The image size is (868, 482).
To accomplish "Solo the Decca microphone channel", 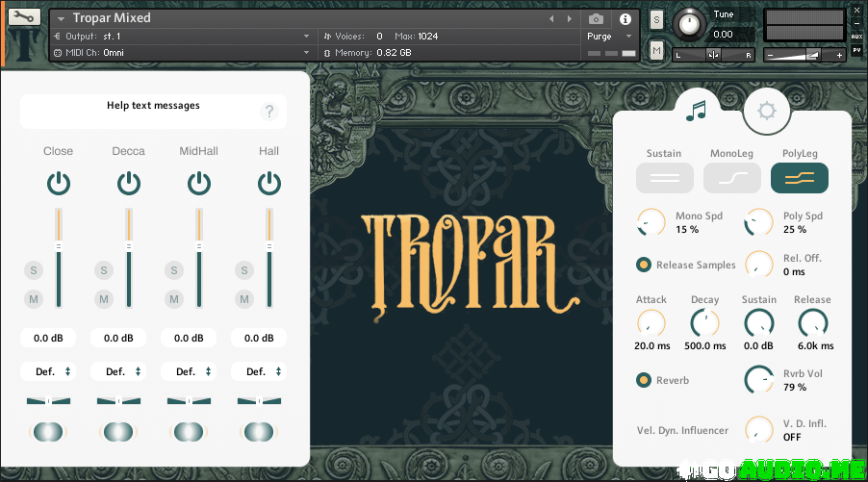I will click(103, 270).
